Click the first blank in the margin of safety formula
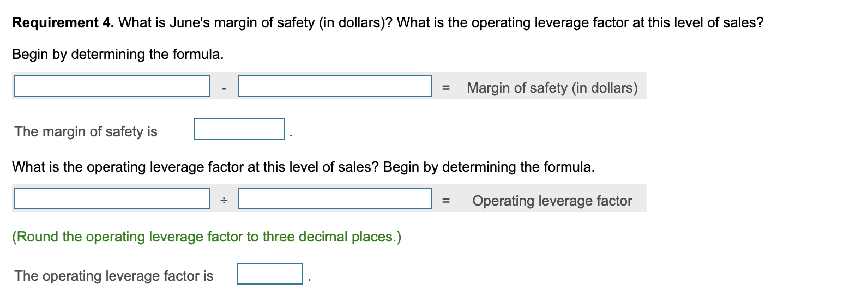Screen dimensions: 868x302 pyautogui.click(x=112, y=86)
